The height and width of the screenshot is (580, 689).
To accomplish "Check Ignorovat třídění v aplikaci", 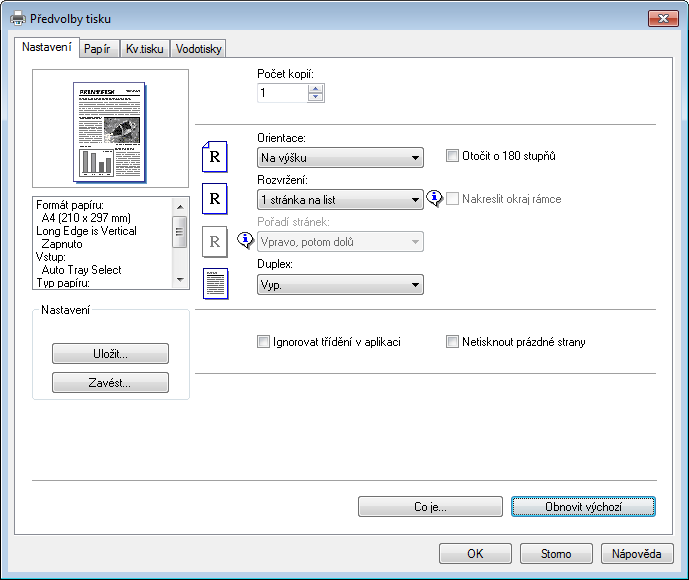I will (x=263, y=341).
